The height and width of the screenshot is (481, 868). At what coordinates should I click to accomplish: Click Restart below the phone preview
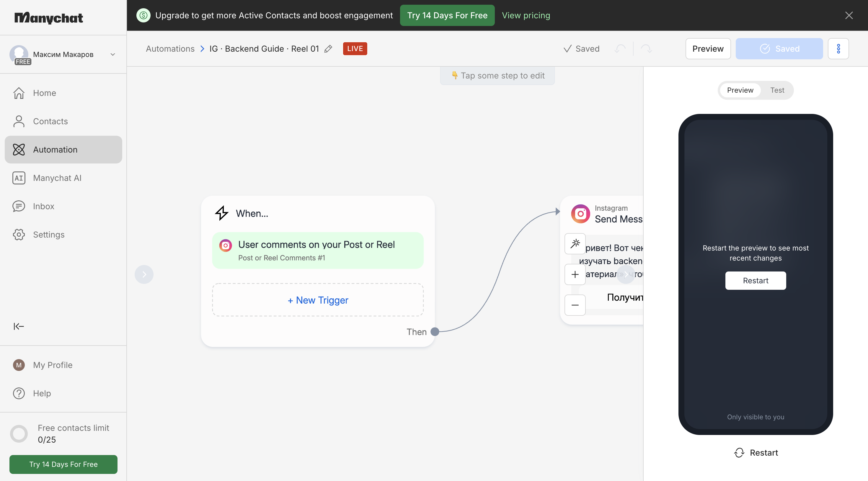click(x=756, y=453)
